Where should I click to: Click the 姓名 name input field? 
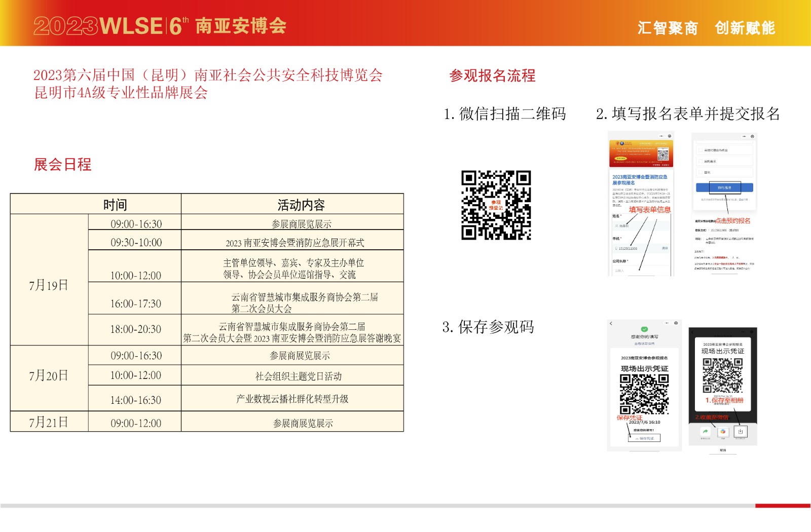pyautogui.click(x=641, y=226)
